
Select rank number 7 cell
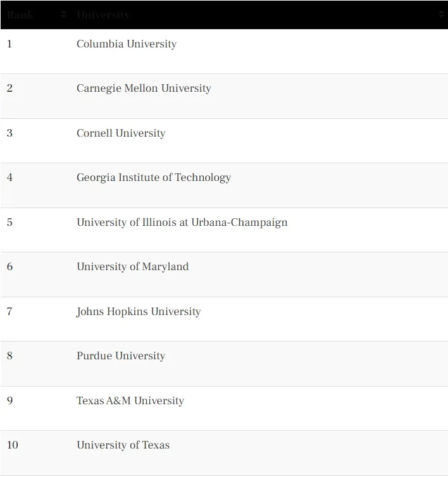pos(9,311)
